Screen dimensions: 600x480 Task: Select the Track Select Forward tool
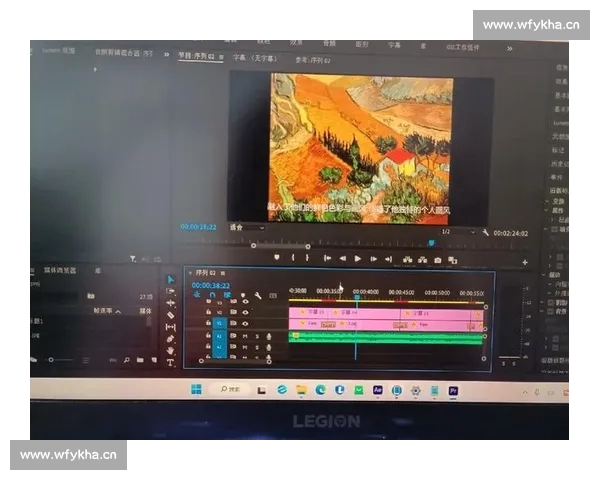[x=171, y=291]
